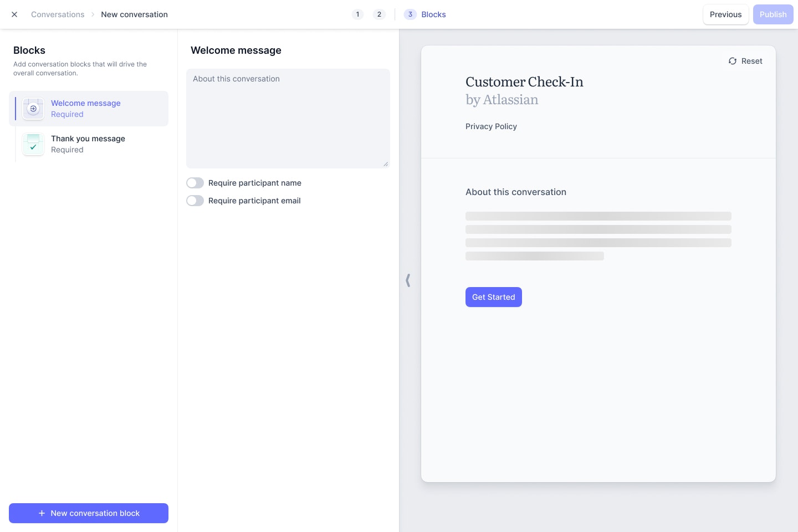Click the Thank you message block icon

33,144
